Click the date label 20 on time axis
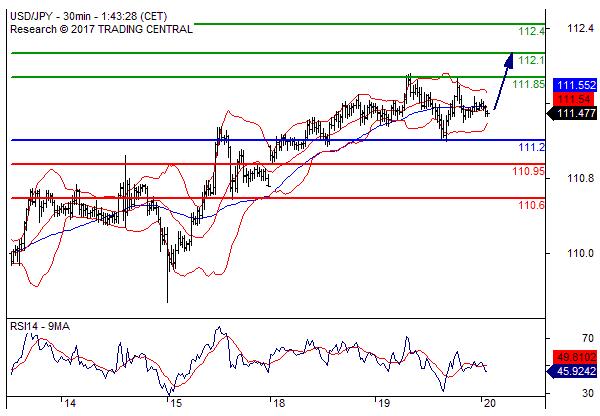 point(489,403)
